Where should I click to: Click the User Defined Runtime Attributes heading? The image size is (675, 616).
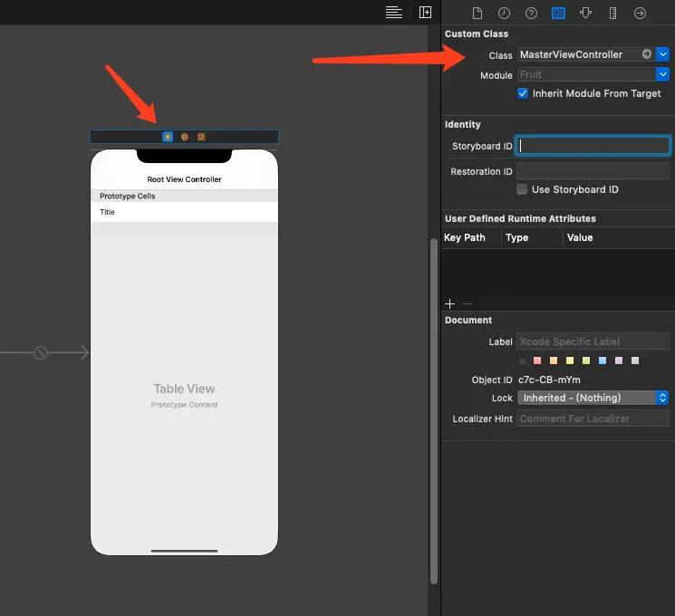coord(520,218)
